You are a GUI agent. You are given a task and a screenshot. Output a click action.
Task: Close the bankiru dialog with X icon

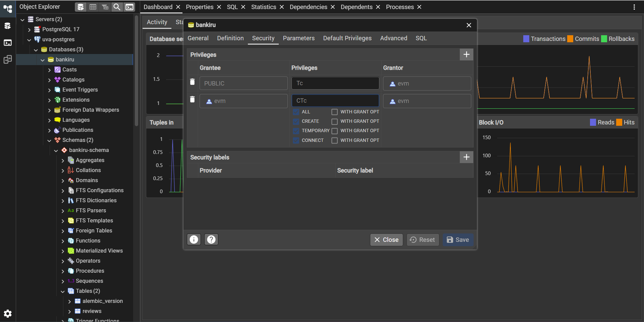[x=469, y=25]
